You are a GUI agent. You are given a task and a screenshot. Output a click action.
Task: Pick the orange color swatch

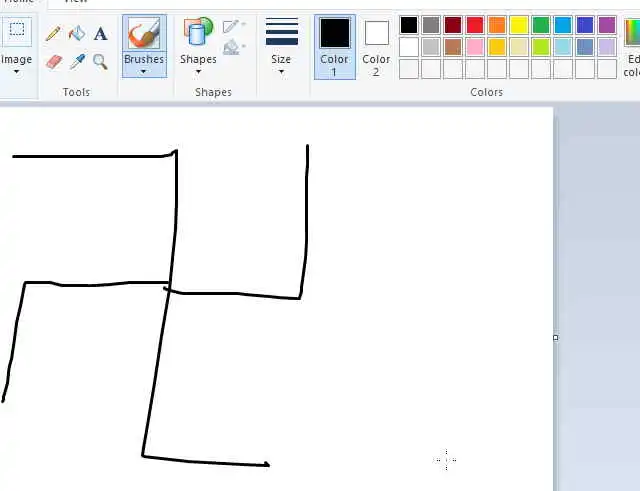(497, 25)
